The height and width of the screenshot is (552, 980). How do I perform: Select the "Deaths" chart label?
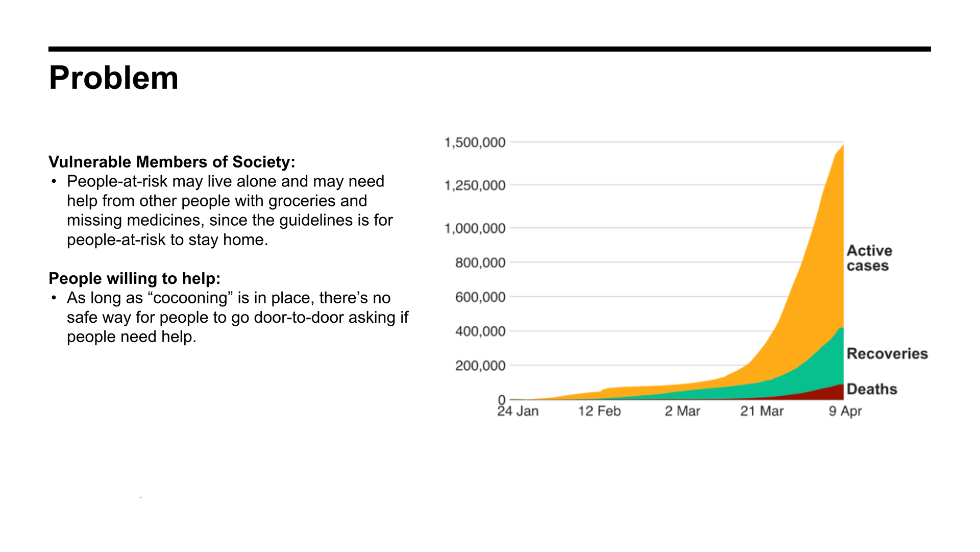pos(871,389)
